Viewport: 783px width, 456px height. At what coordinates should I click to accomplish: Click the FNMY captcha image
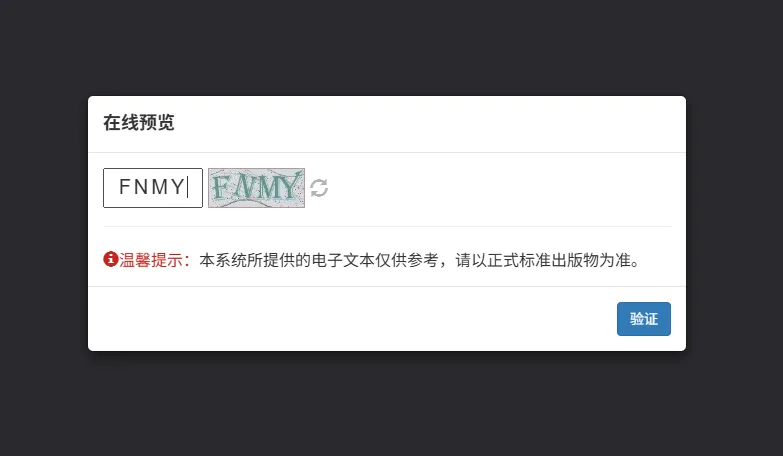tap(256, 188)
